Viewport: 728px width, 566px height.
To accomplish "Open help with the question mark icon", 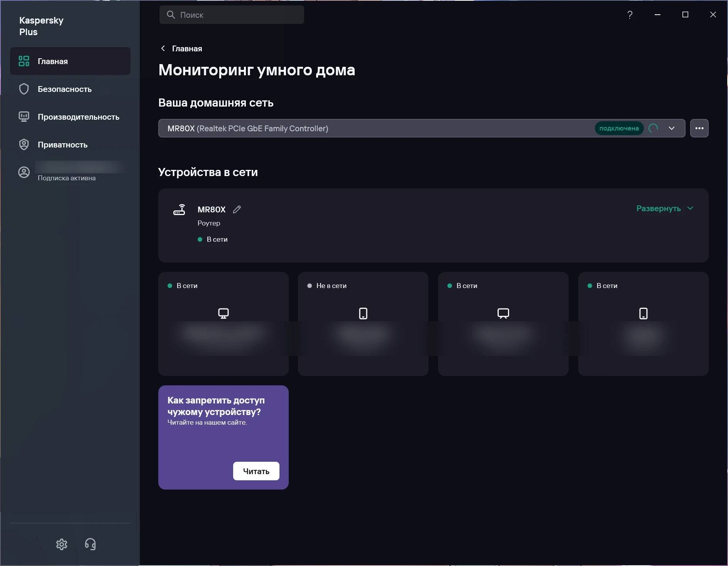I will [x=630, y=15].
